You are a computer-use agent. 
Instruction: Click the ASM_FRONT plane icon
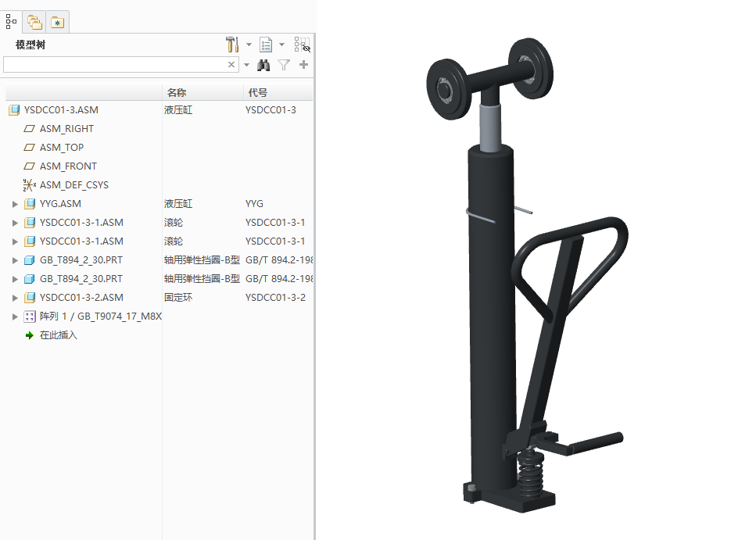click(x=30, y=166)
